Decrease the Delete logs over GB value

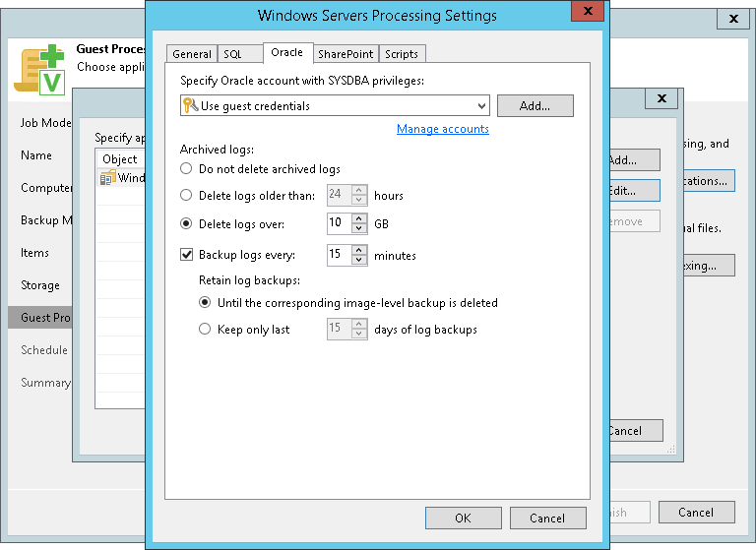(359, 228)
